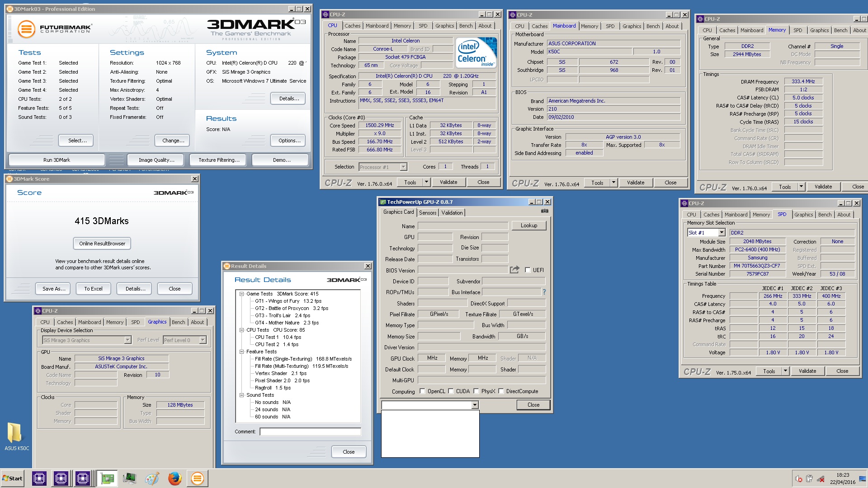Click the Select... tests button

click(x=76, y=141)
